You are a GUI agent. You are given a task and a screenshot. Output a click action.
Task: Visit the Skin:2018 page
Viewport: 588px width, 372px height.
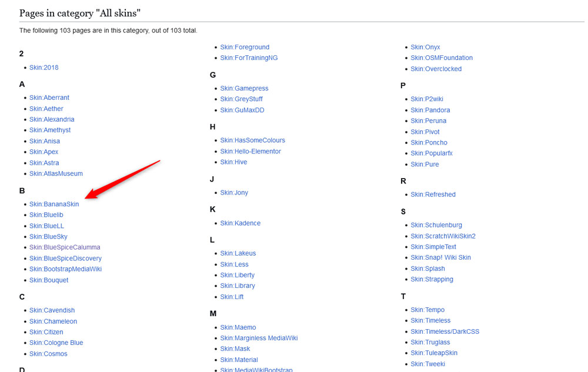[44, 67]
